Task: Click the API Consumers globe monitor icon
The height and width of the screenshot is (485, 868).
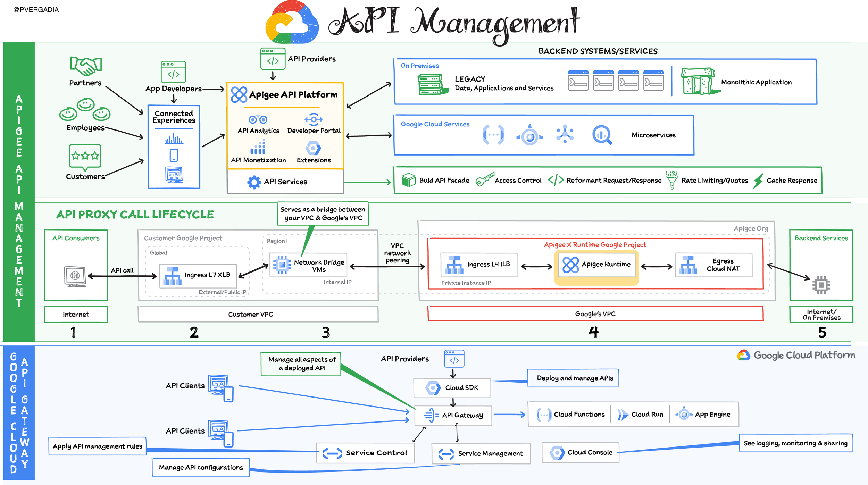Action: tap(75, 276)
